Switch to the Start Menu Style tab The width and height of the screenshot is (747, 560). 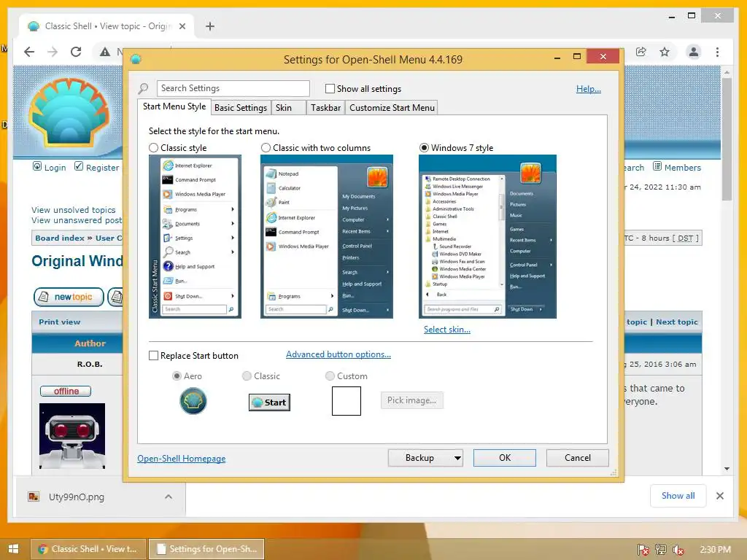tap(174, 106)
